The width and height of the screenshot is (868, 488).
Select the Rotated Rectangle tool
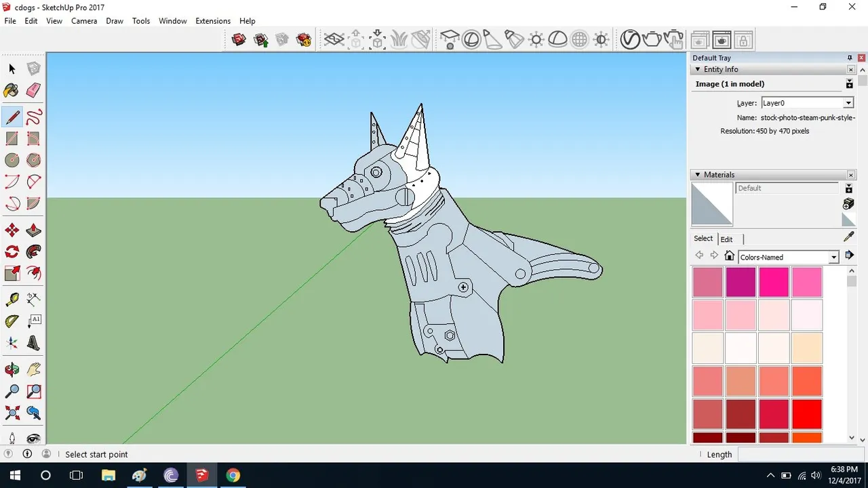(x=34, y=139)
